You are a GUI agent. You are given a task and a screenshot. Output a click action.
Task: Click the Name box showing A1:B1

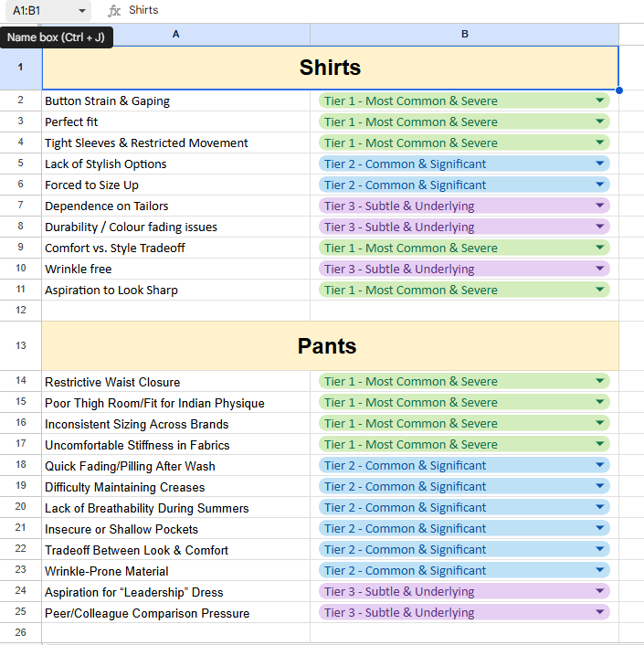pyautogui.click(x=37, y=10)
